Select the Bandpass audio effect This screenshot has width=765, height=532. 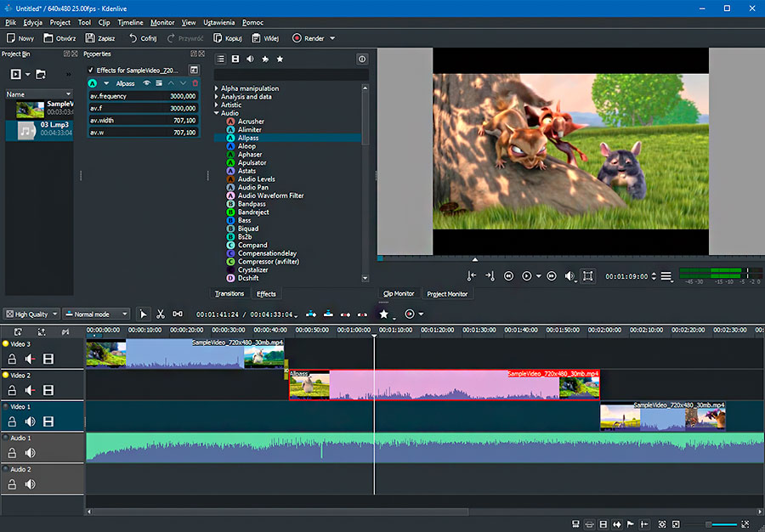point(252,204)
